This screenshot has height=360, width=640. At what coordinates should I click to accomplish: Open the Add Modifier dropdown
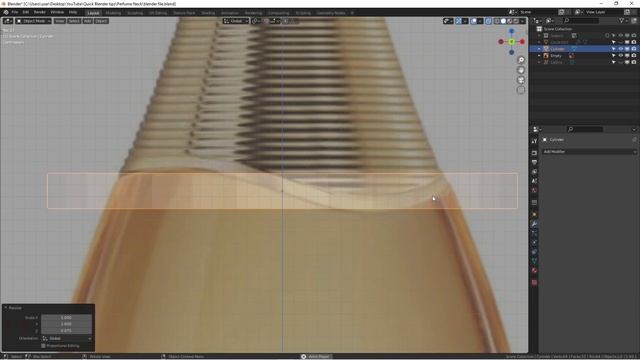point(589,151)
